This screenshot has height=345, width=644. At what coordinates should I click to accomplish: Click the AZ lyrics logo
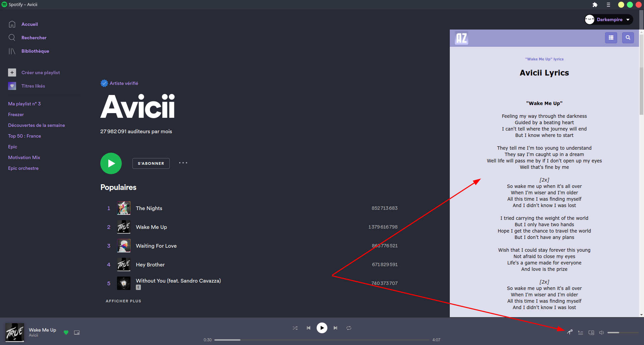click(461, 38)
